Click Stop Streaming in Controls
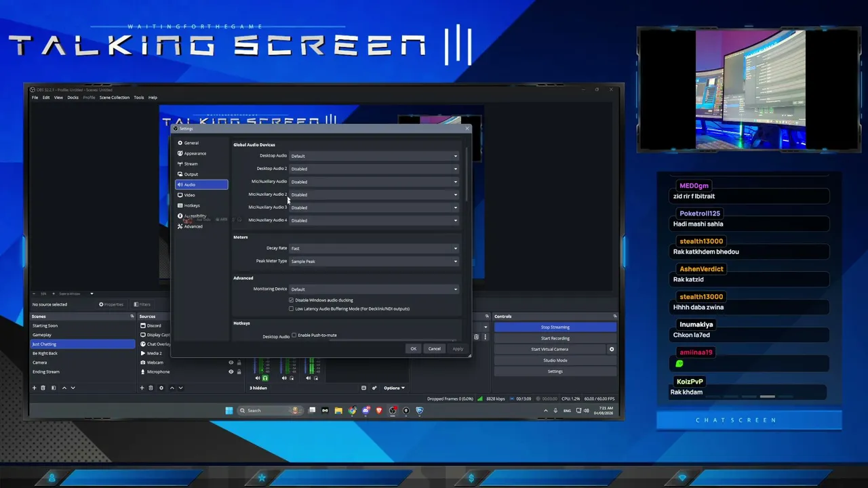Viewport: 868px width, 488px height. pyautogui.click(x=555, y=327)
